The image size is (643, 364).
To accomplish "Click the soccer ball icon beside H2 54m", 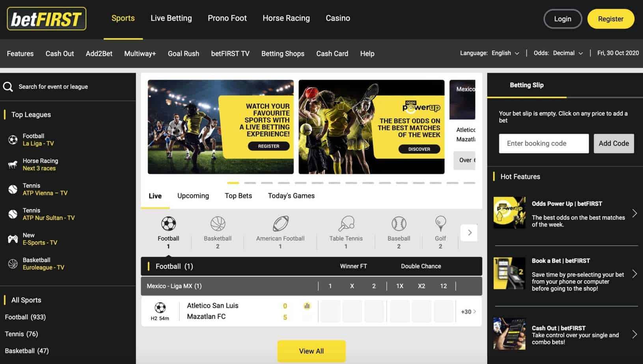I will pyautogui.click(x=160, y=307).
